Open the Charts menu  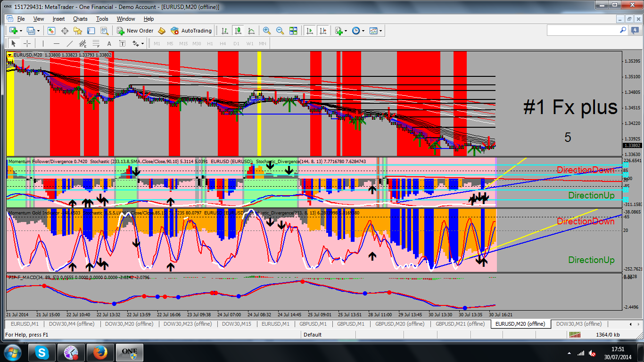click(x=80, y=19)
